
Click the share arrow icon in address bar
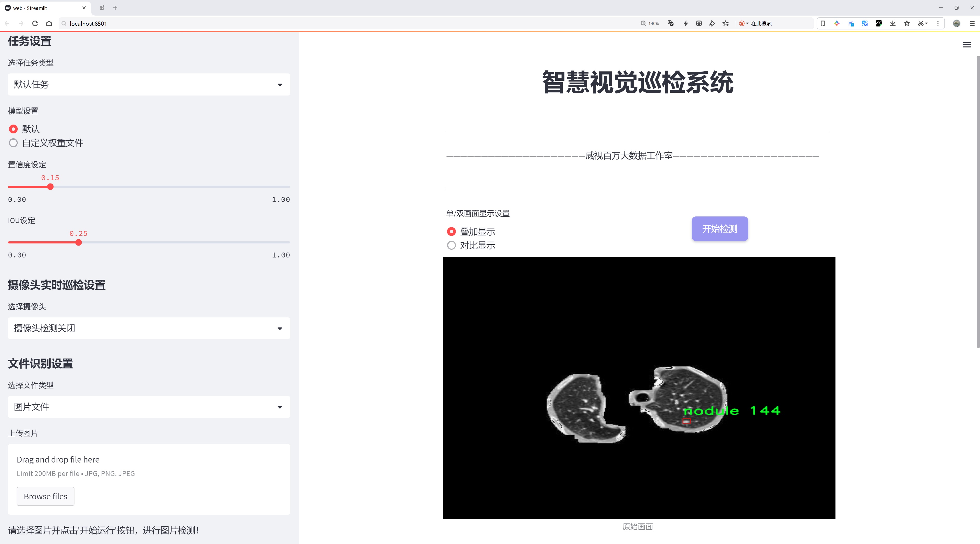[x=712, y=23]
